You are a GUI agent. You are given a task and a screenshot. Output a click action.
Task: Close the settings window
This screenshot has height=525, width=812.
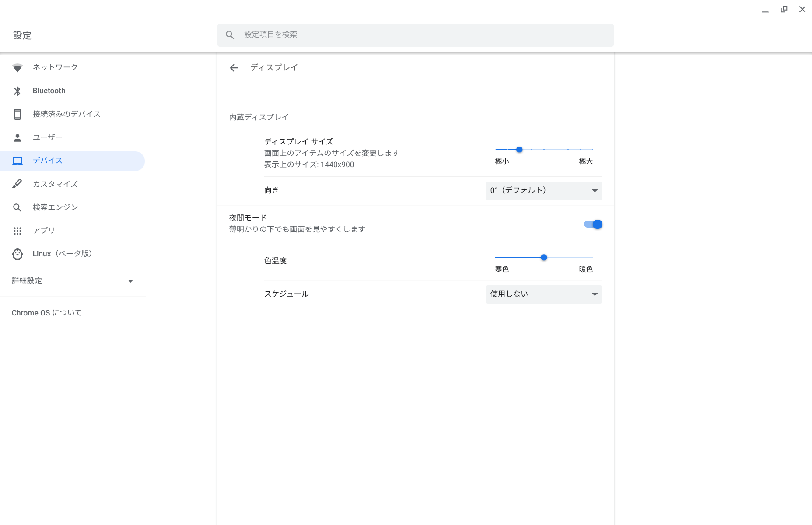tap(802, 9)
